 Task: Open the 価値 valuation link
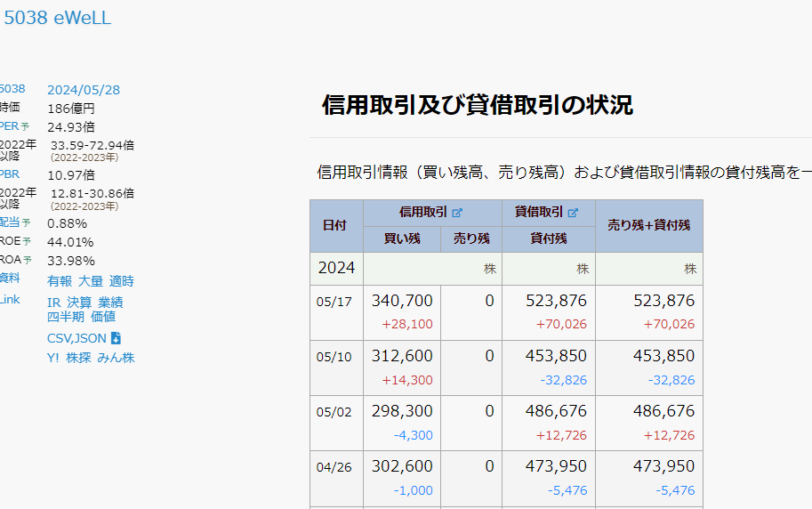point(103,317)
